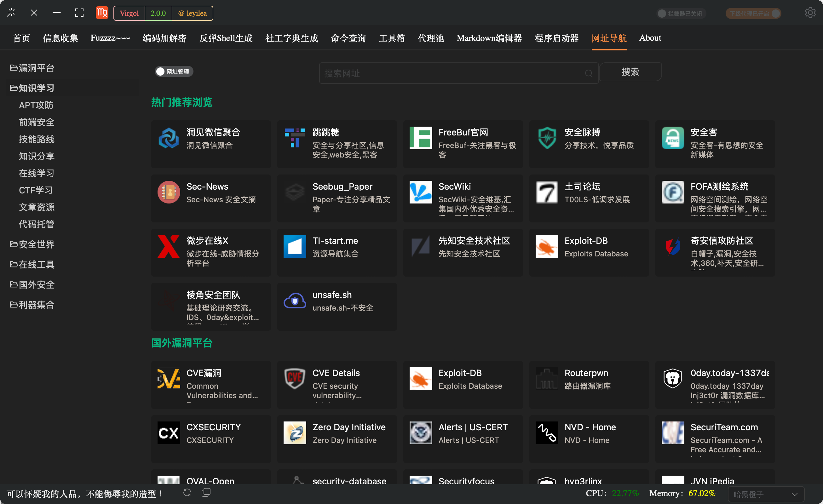The width and height of the screenshot is (823, 504).
Task: Switch to the About tab
Action: click(650, 38)
